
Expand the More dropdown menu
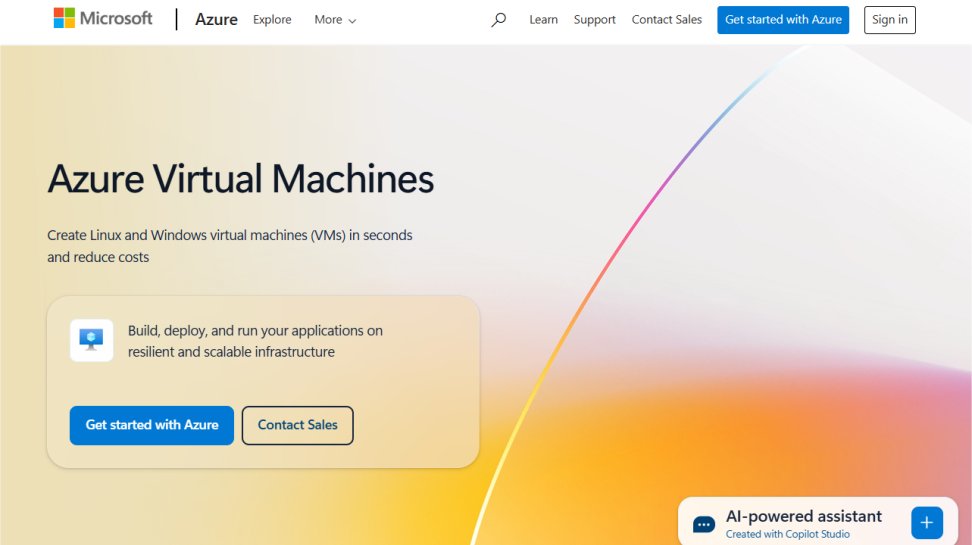pyautogui.click(x=335, y=20)
